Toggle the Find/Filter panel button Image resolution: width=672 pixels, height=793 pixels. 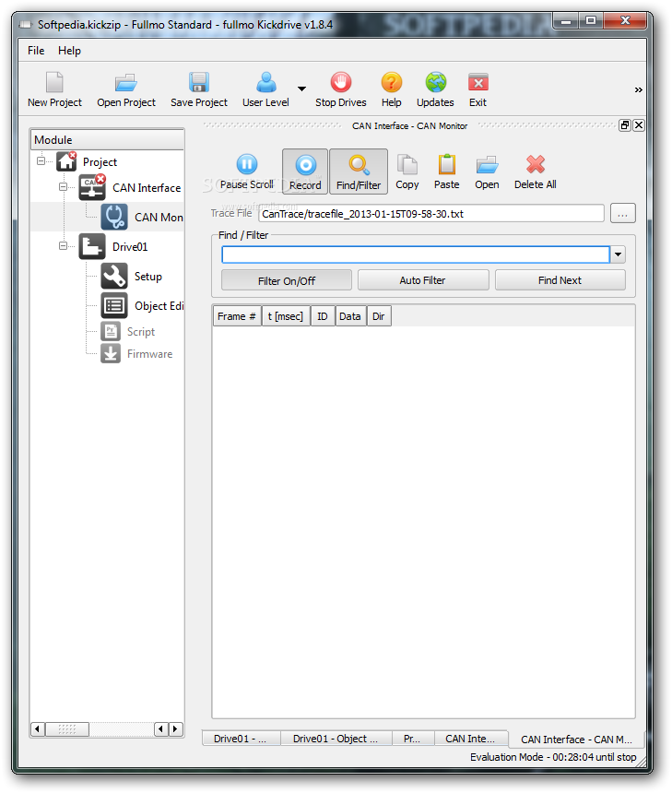coord(359,172)
